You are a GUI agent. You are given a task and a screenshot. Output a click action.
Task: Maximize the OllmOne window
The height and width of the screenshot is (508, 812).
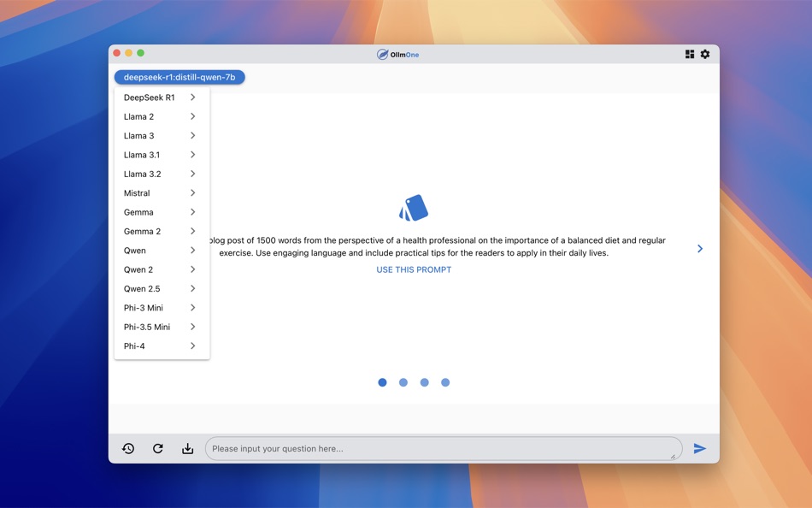pos(140,53)
